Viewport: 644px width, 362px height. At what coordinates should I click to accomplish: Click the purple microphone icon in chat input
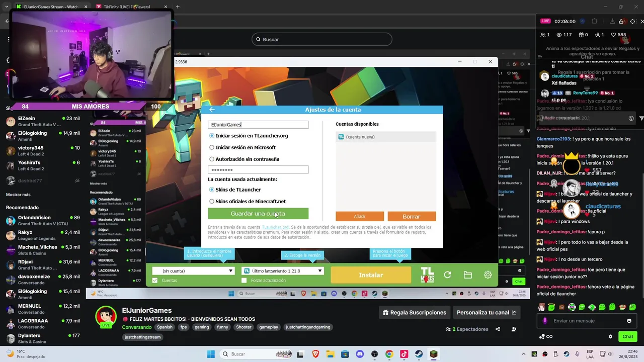(545, 321)
